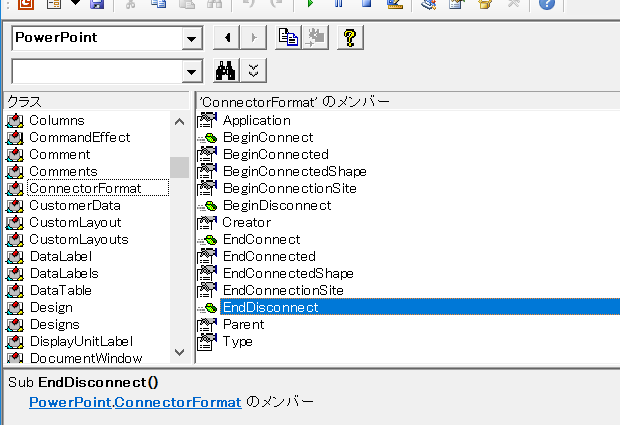Open help with the yellow question mark

(x=350, y=38)
